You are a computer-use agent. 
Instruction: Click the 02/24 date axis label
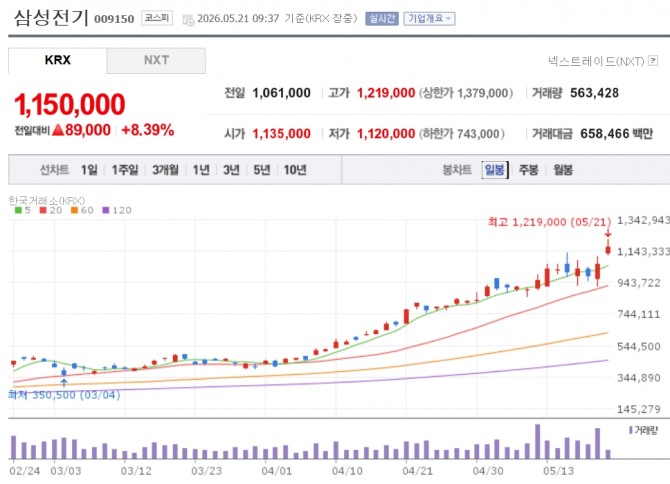[x=25, y=471]
